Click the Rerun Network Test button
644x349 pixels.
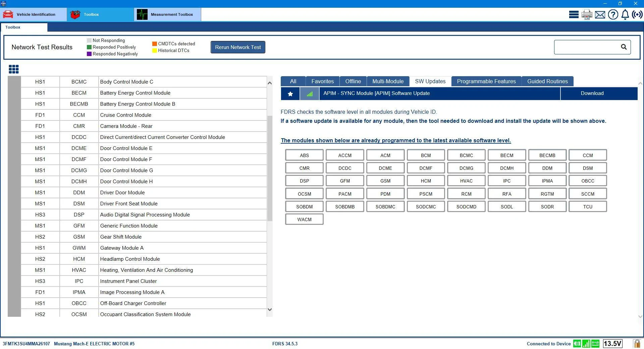238,47
